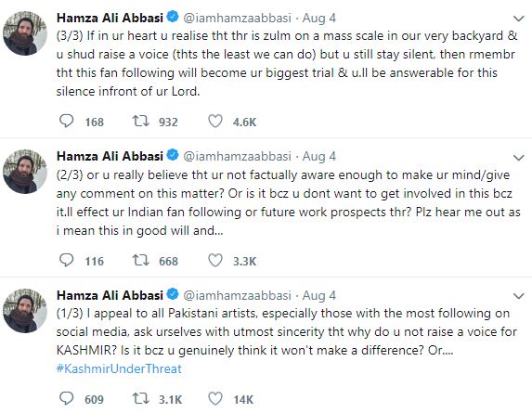Reply to the (3/3) tweet
The image size is (532, 413).
point(67,121)
